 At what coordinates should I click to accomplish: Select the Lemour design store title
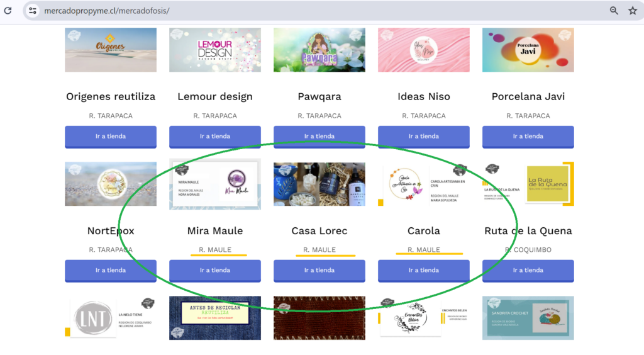215,96
